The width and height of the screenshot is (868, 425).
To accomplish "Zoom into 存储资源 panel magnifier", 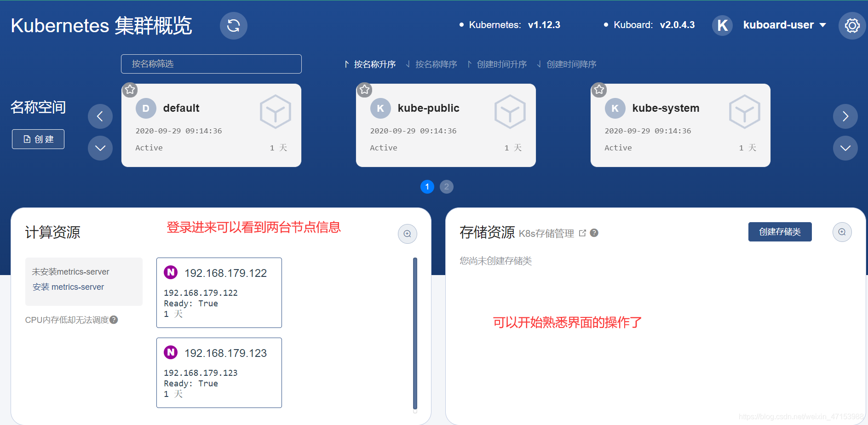I will [842, 232].
